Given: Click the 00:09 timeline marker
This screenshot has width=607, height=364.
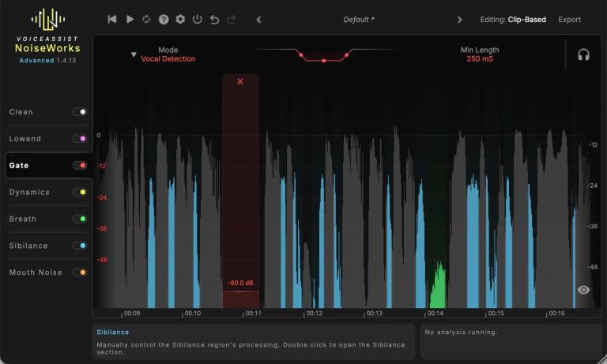Looking at the screenshot, I should click(132, 313).
